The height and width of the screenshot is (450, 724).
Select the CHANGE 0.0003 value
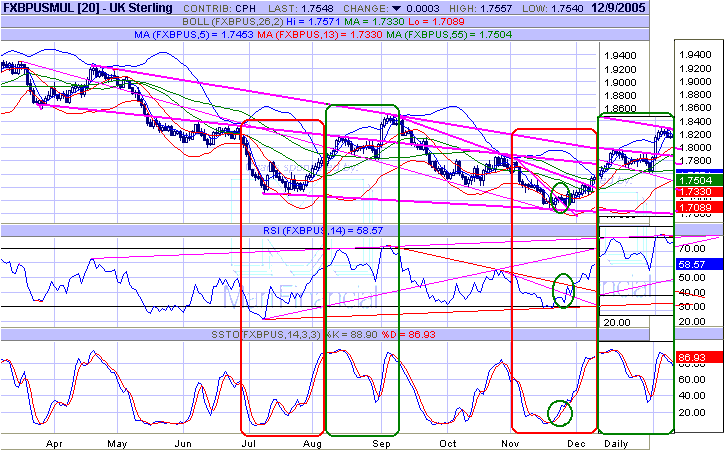[422, 9]
